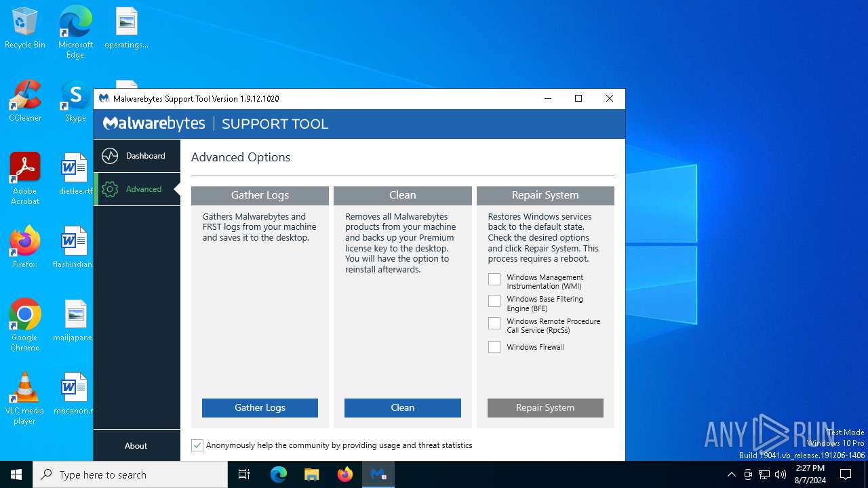Open the Dashboard pulse icon
This screenshot has width=868, height=488.
pos(110,157)
